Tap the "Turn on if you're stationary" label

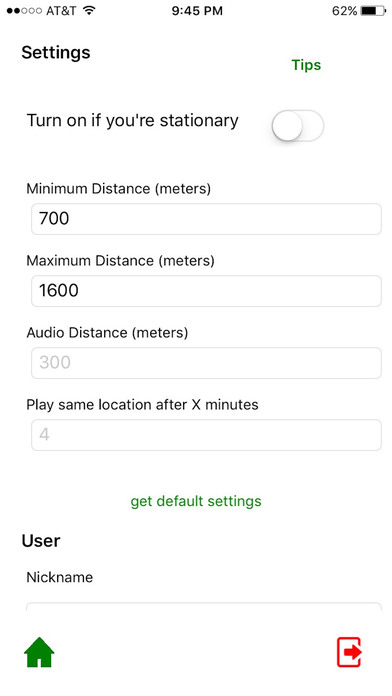click(133, 121)
